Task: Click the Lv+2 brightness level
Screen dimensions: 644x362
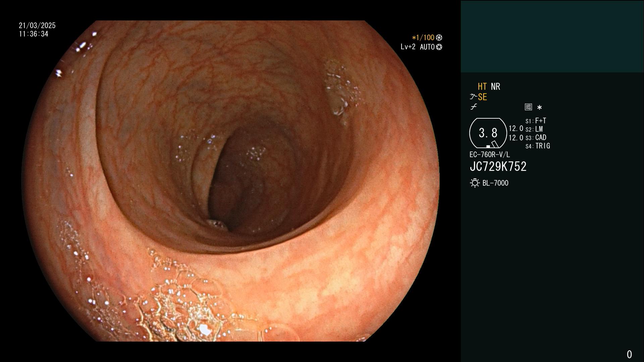Action: pos(408,47)
